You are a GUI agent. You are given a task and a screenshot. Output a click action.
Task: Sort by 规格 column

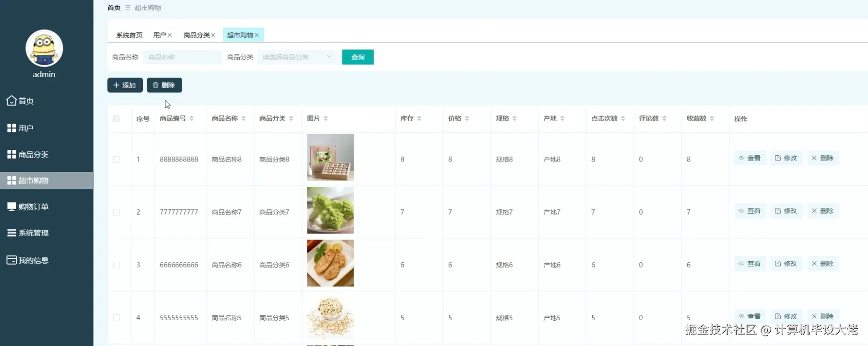515,118
